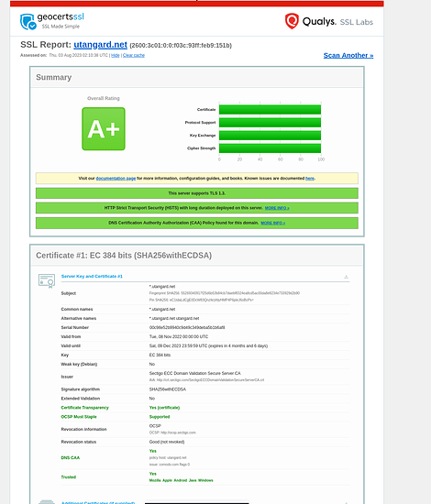Click the DNS CAA label

click(71, 457)
